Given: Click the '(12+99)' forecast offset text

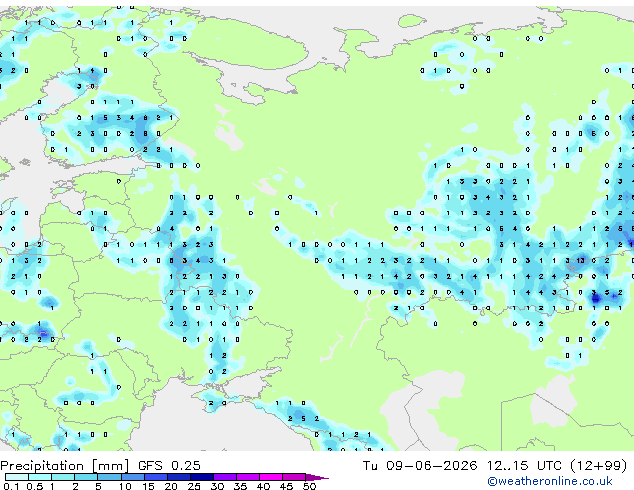Looking at the screenshot, I should [598, 466].
